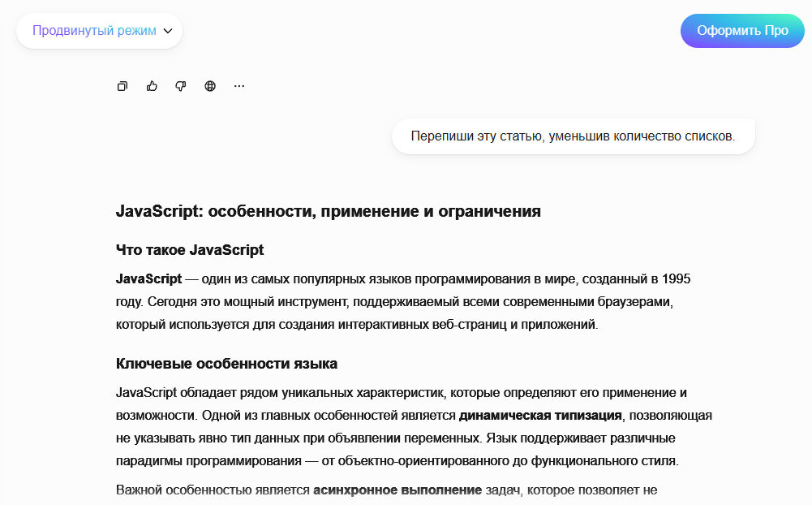Viewport: 812px width, 505px height.
Task: Copy the response using the copy icon
Action: tap(122, 86)
